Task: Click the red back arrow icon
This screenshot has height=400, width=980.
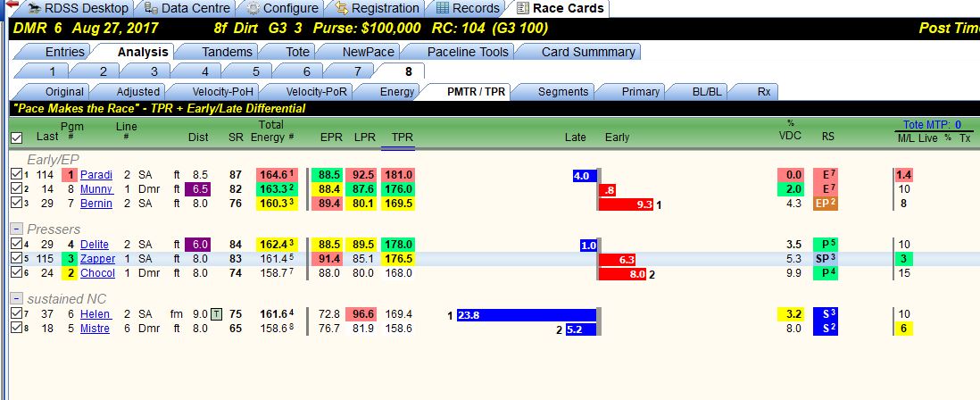Action: (12, 5)
